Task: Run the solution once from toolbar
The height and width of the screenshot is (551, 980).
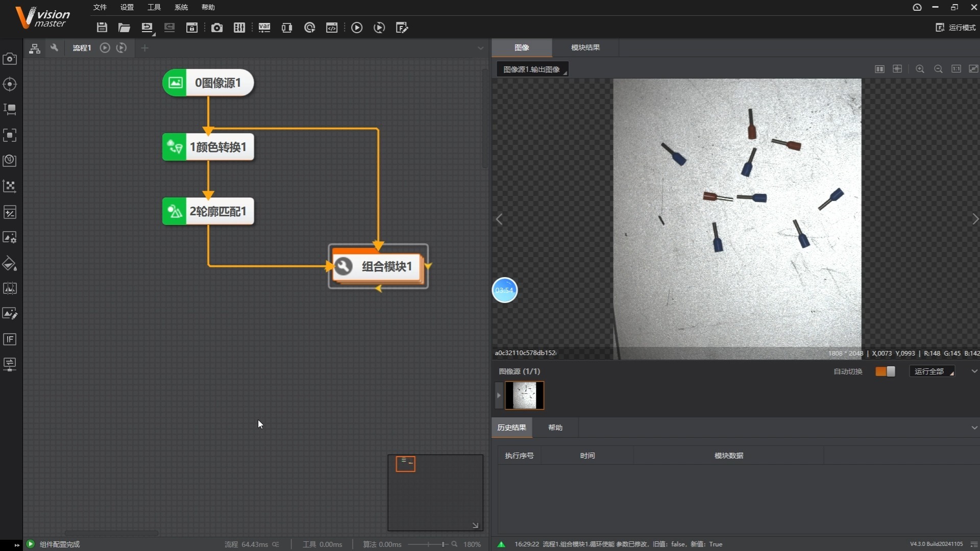Action: [x=357, y=28]
